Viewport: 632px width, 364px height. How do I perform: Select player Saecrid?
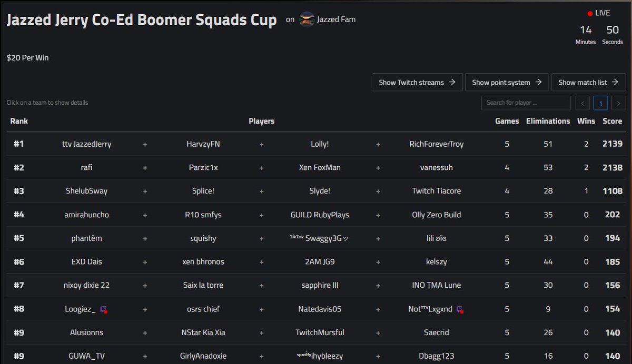(x=437, y=332)
